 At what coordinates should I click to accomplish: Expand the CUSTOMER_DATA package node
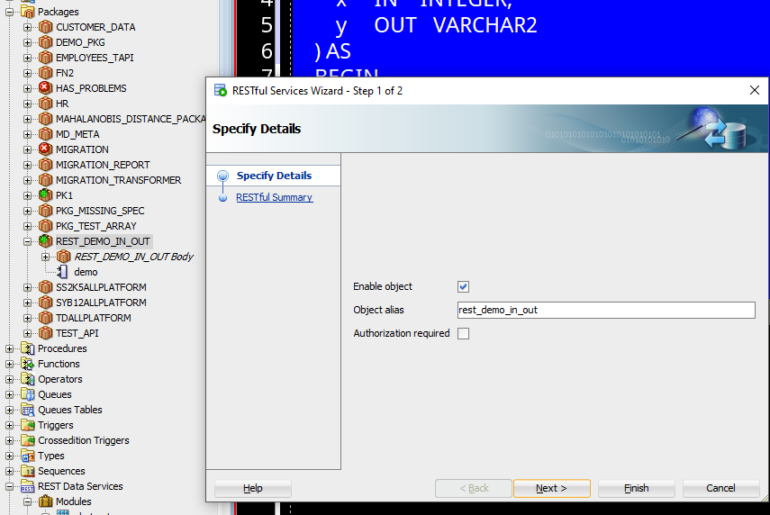click(28, 27)
